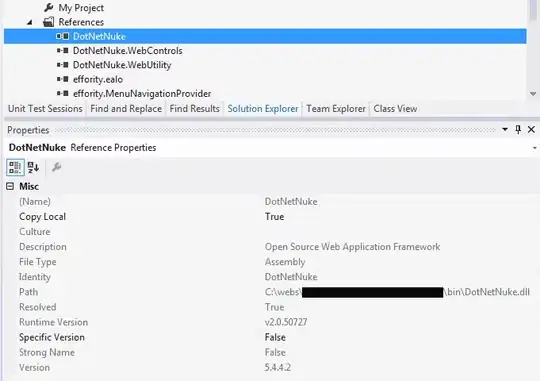
Task: Click the Solution Explorer vertical scrollbar thumb
Action: [533, 10]
